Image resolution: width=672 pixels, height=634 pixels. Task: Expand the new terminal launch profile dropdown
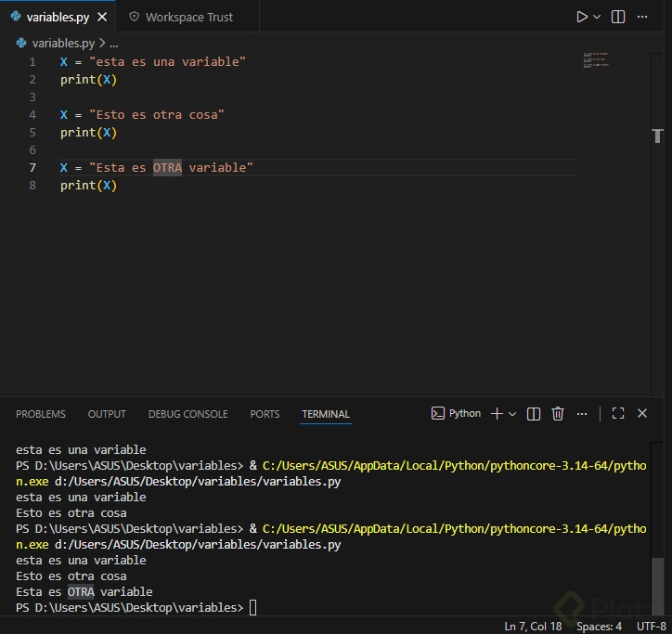(512, 414)
